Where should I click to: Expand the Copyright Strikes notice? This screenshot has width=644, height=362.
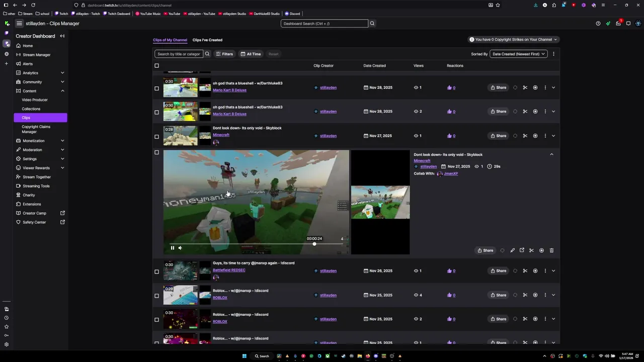point(513,39)
